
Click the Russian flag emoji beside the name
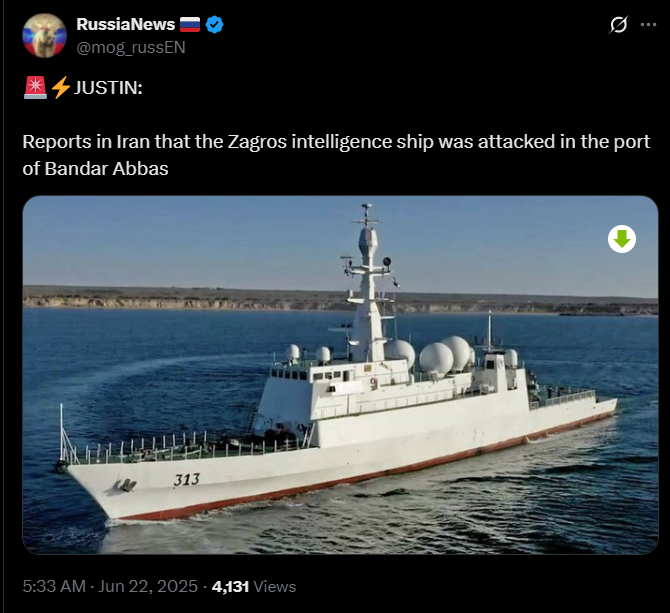190,25
